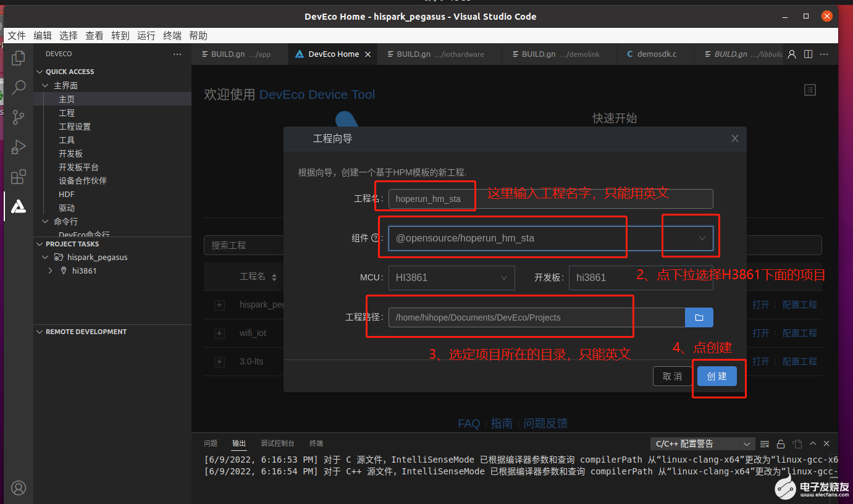Open the DevEco Device Tool view
Screen dimensions: 853x504
(19, 206)
